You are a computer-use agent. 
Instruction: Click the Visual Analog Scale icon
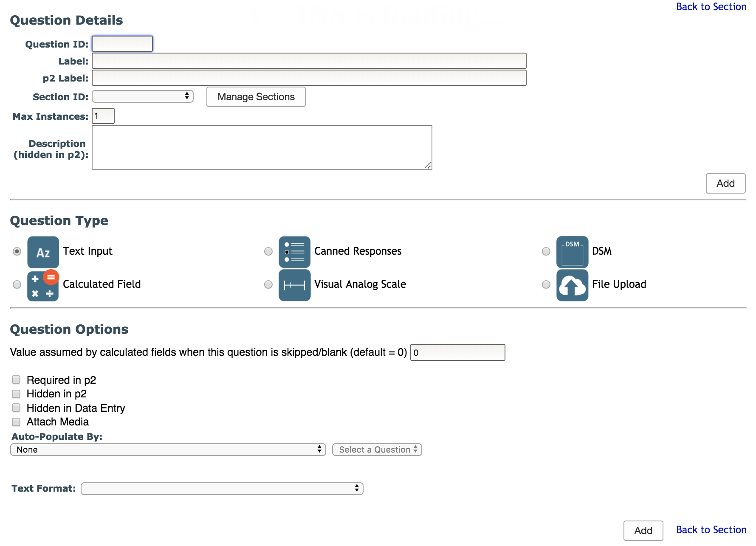294,285
